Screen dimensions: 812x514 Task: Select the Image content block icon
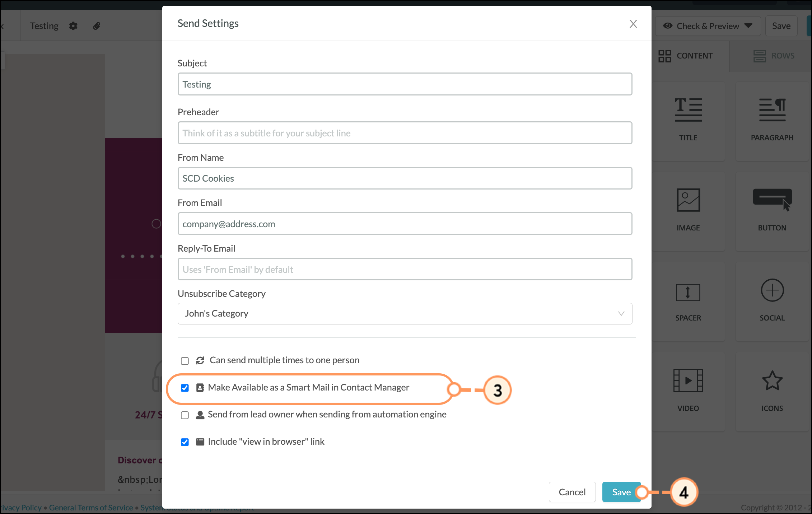click(x=688, y=200)
